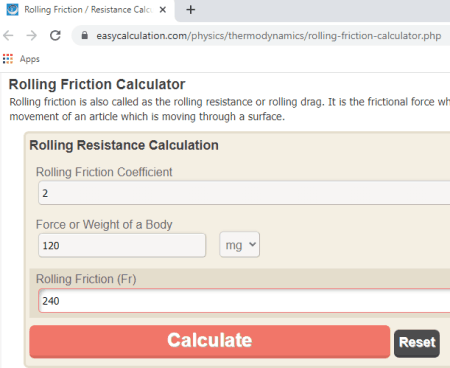Click the Force or Weight input field

122,245
